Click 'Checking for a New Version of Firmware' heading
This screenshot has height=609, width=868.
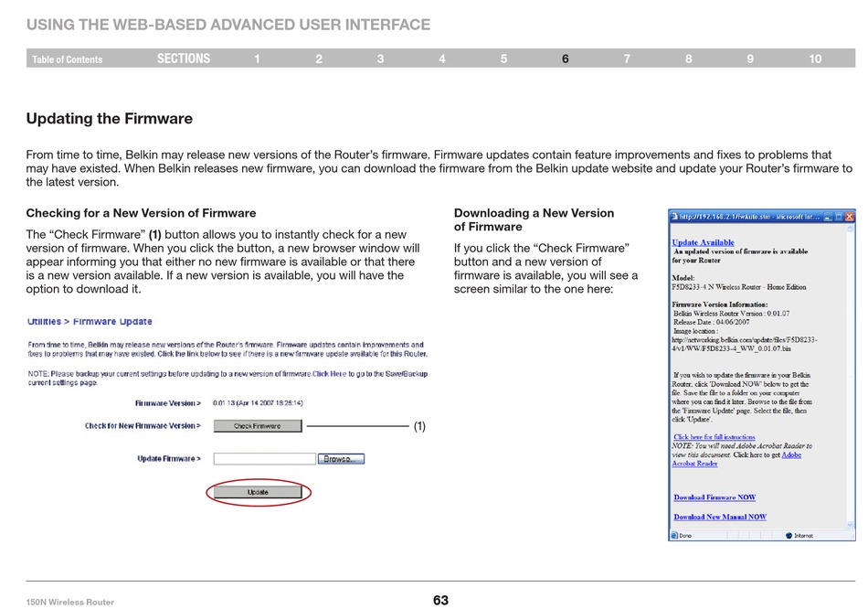pos(141,213)
